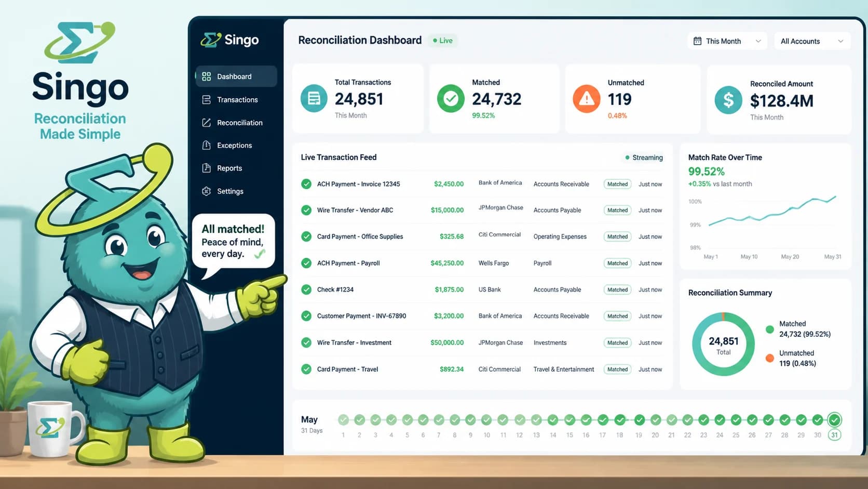Click Wells Fargo bank name
The width and height of the screenshot is (868, 489).
point(494,263)
